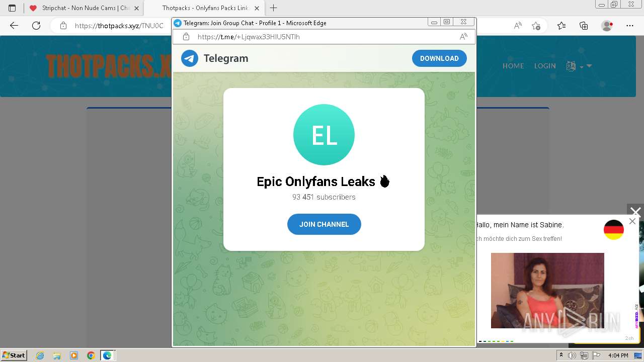
Task: Click the LOGIN link on Thotpacks site
Action: tap(545, 66)
